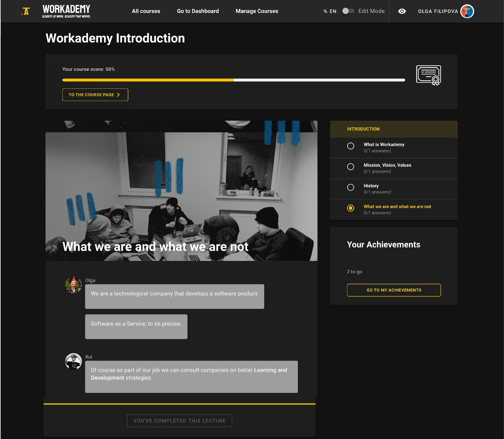Screen dimensions: 504x439
Task: Open Manage Courses
Action: 257,11
